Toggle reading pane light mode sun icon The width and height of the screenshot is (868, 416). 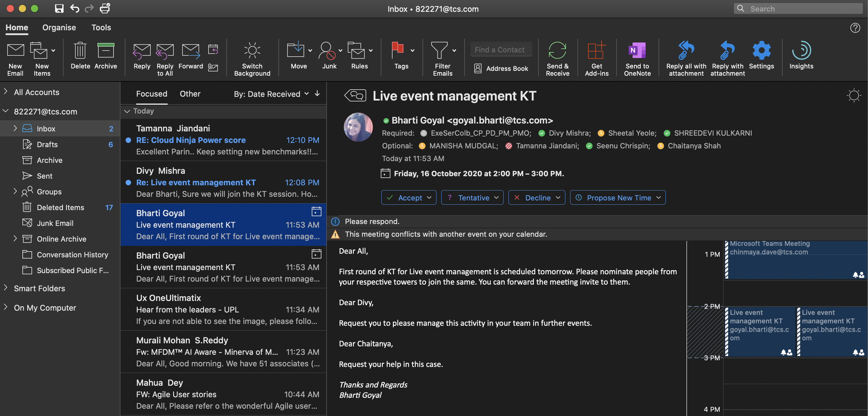tap(854, 95)
